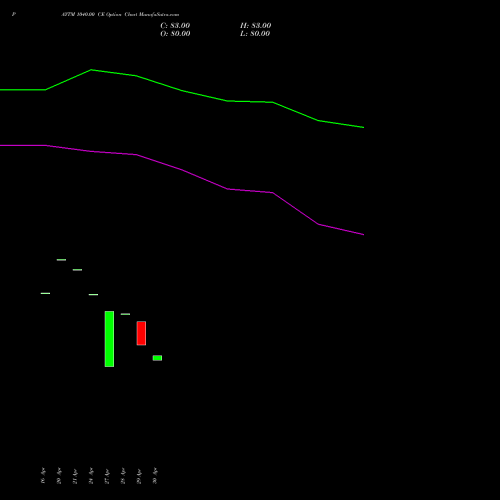Click the flat price dash for 20 Apr
The height and width of the screenshot is (500, 500).
pos(61,260)
